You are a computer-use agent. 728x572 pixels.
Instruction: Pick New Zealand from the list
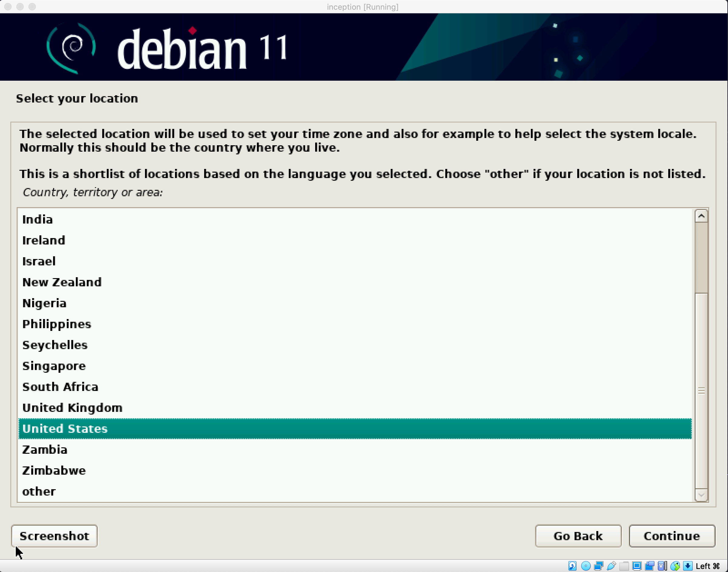coord(62,282)
